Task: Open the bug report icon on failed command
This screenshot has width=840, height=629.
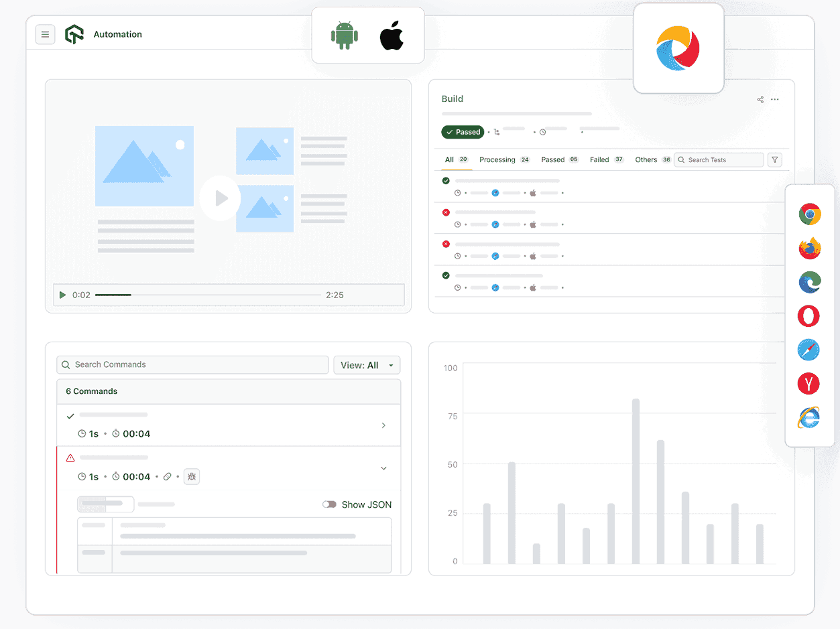Action: point(192,476)
